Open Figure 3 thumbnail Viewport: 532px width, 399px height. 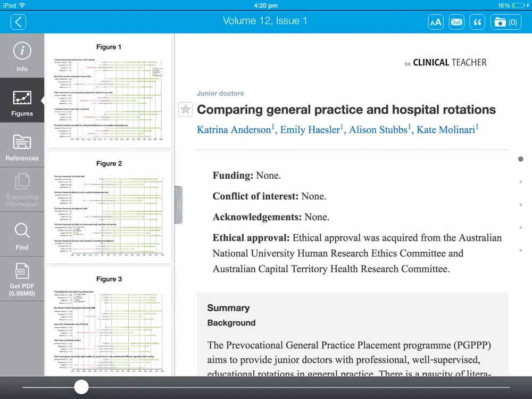pos(109,322)
